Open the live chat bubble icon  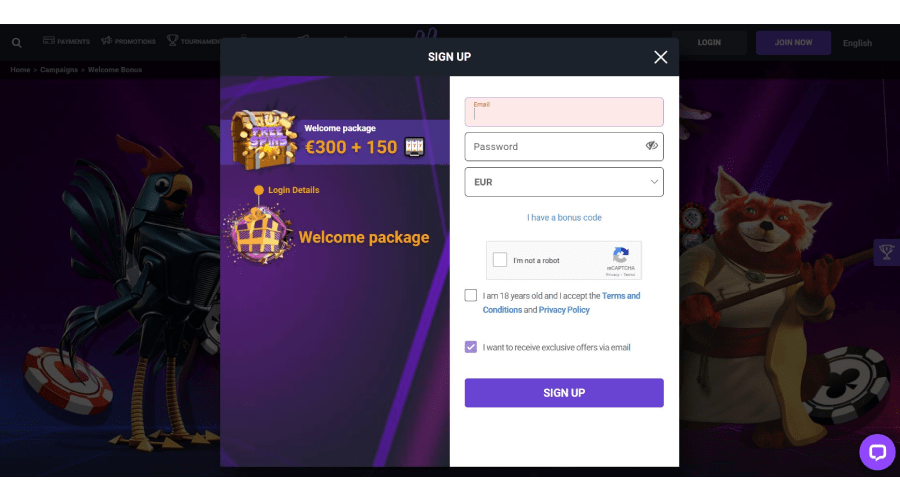click(876, 452)
